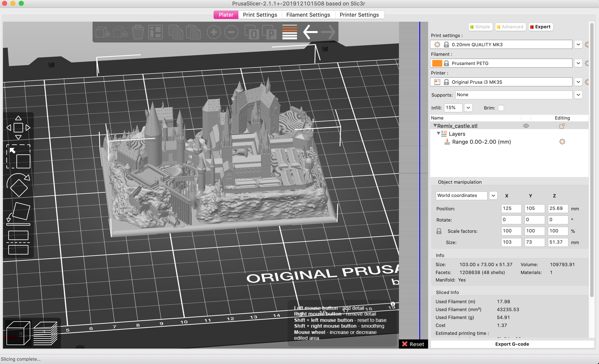Click the Position Z field showing 25.69
The height and width of the screenshot is (364, 599).
558,208
